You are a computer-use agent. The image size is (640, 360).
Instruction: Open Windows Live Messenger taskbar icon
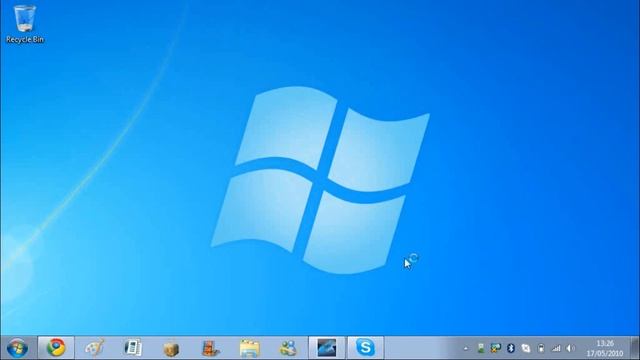click(288, 348)
